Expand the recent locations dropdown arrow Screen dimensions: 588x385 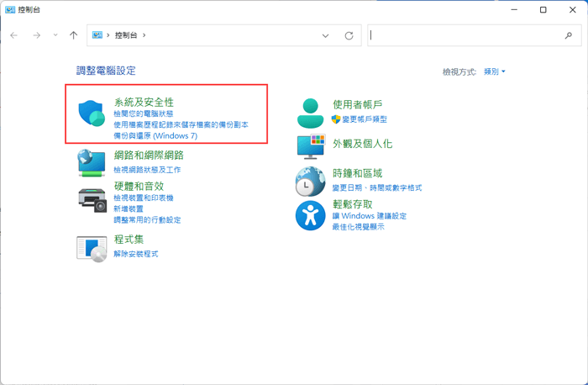(55, 35)
